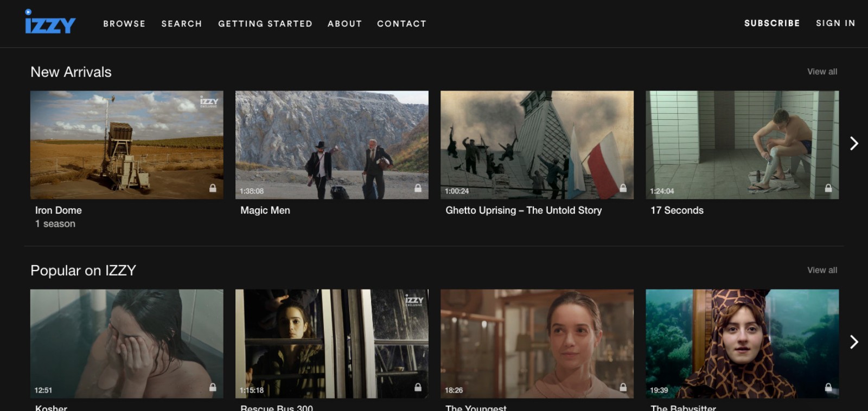The image size is (868, 411).
Task: Click lock icon on Rescue Bus 300 thumbnail
Action: pos(418,387)
